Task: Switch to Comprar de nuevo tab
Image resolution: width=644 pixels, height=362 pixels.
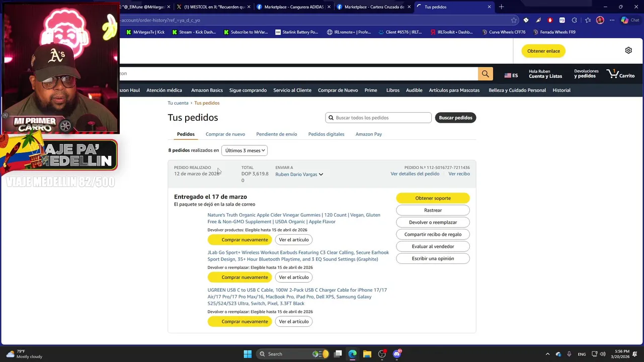Action: tap(225, 134)
